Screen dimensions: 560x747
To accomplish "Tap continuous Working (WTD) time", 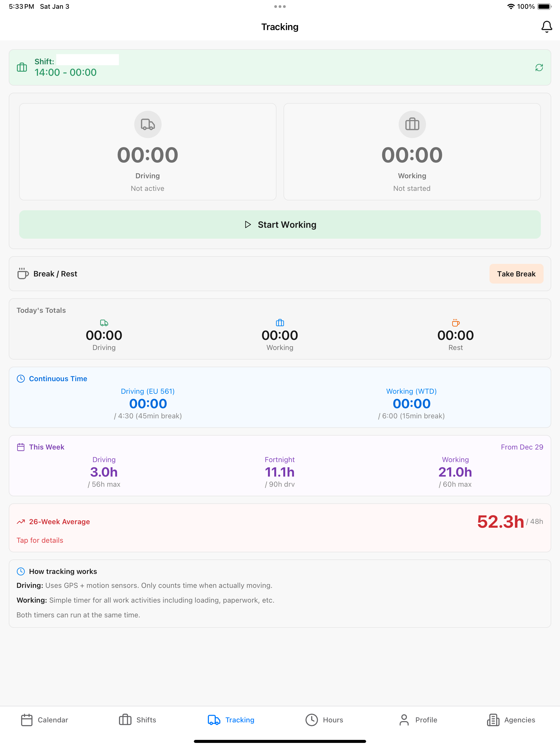I will (412, 404).
